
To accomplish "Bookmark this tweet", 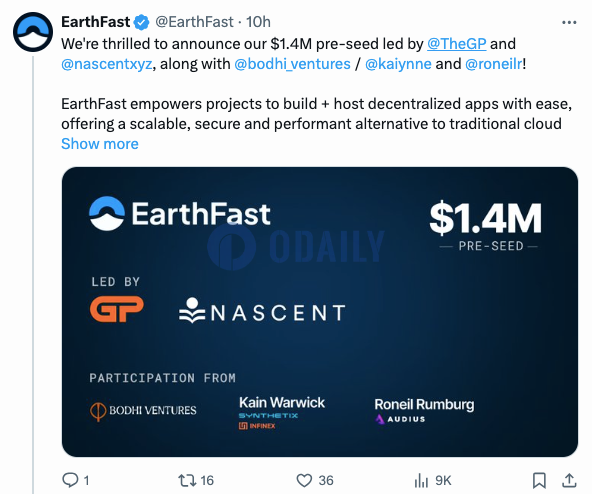I will click(x=539, y=480).
